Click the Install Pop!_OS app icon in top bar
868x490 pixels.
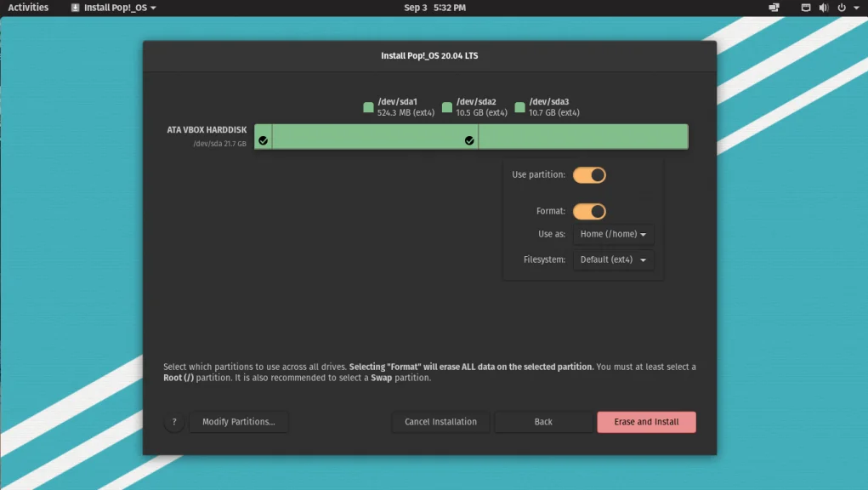(x=76, y=8)
